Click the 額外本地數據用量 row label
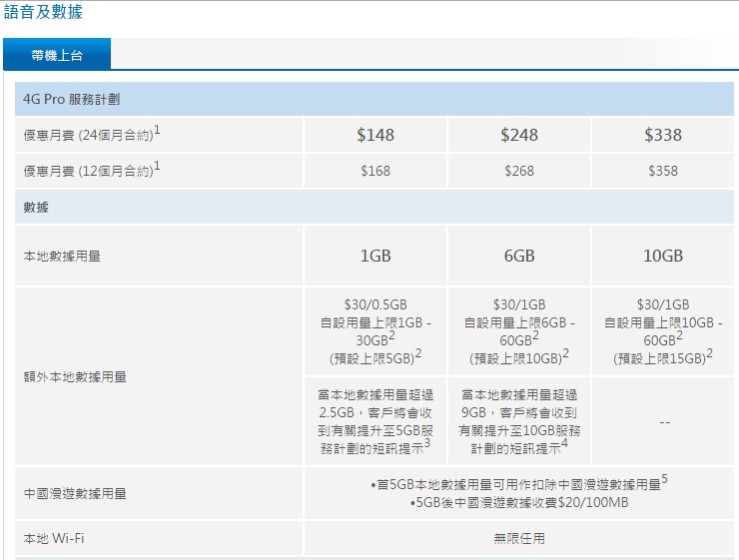Screen dimensions: 739x560 tap(75, 377)
